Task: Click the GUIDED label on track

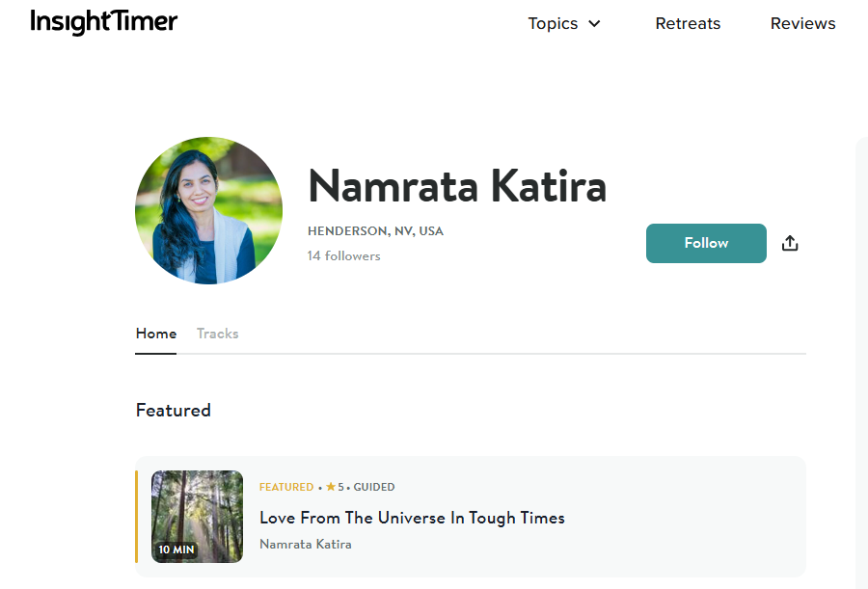Action: (374, 487)
